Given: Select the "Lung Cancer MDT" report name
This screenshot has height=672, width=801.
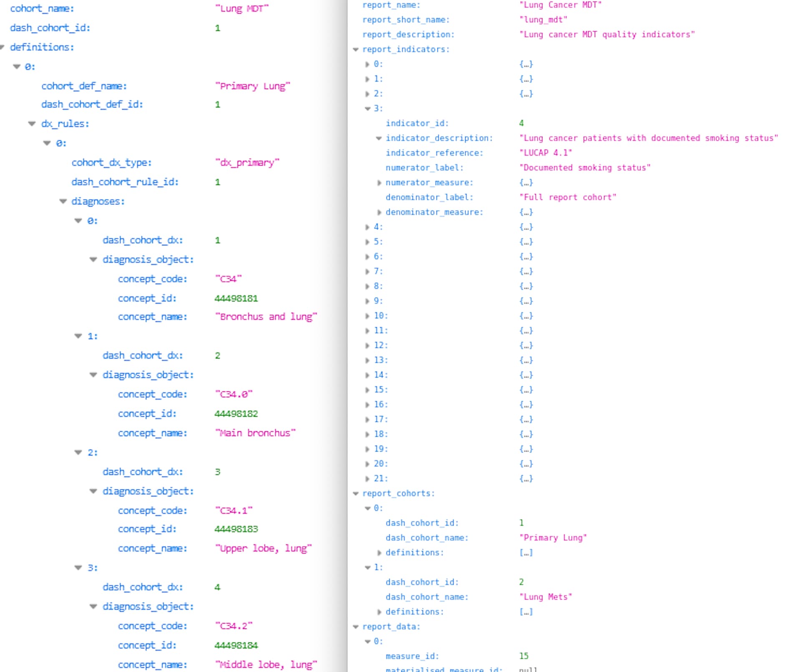Looking at the screenshot, I should (x=560, y=5).
